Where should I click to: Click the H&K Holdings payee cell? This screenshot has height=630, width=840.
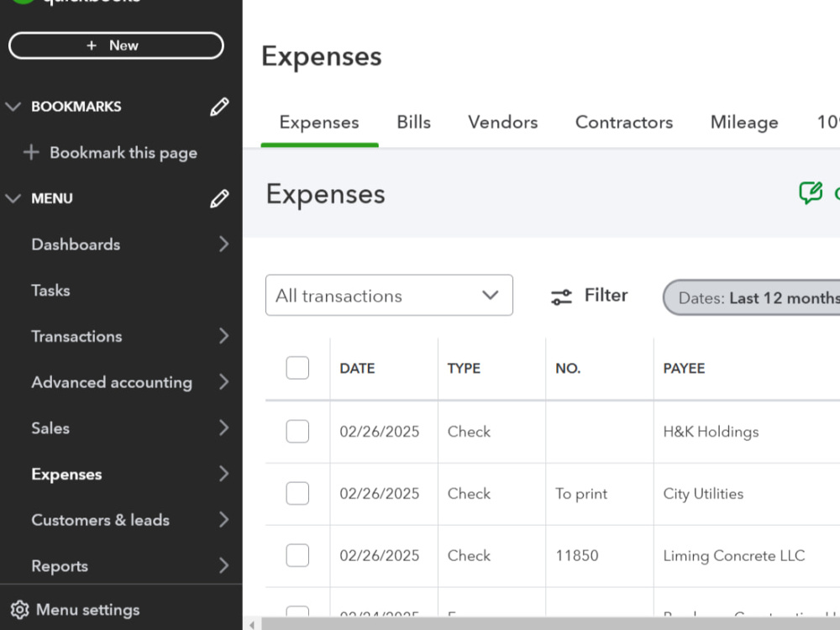pyautogui.click(x=711, y=432)
